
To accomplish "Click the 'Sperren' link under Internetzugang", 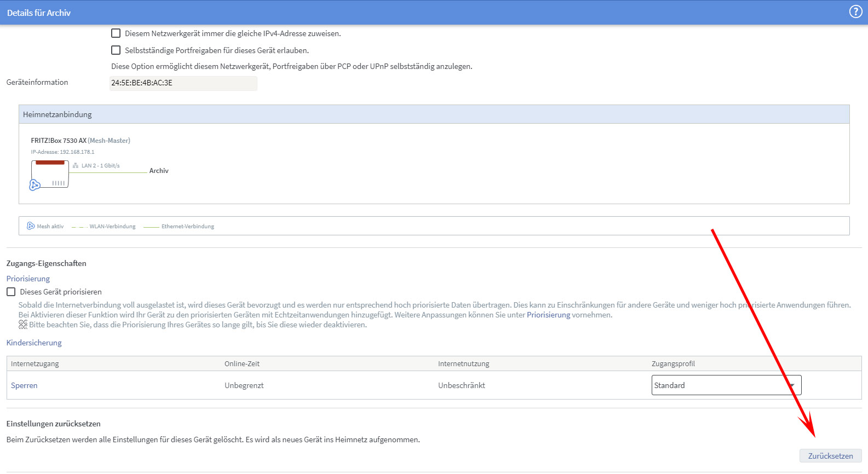I will click(x=24, y=385).
